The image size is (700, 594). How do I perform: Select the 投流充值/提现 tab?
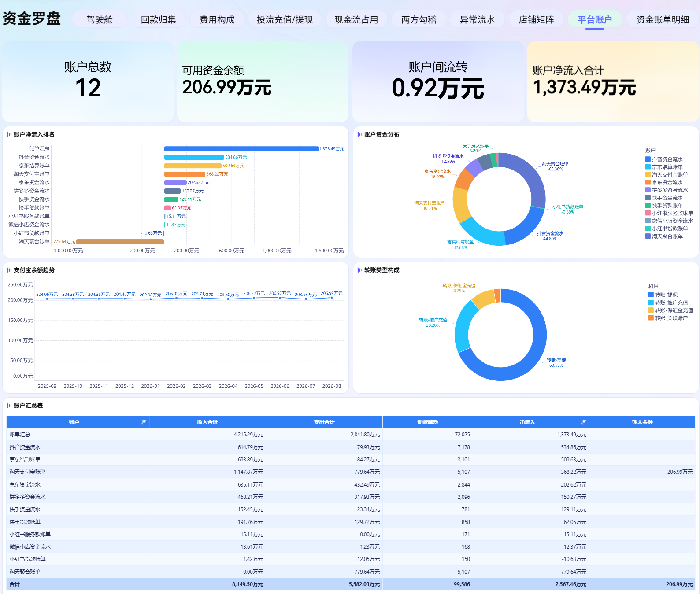coord(285,19)
